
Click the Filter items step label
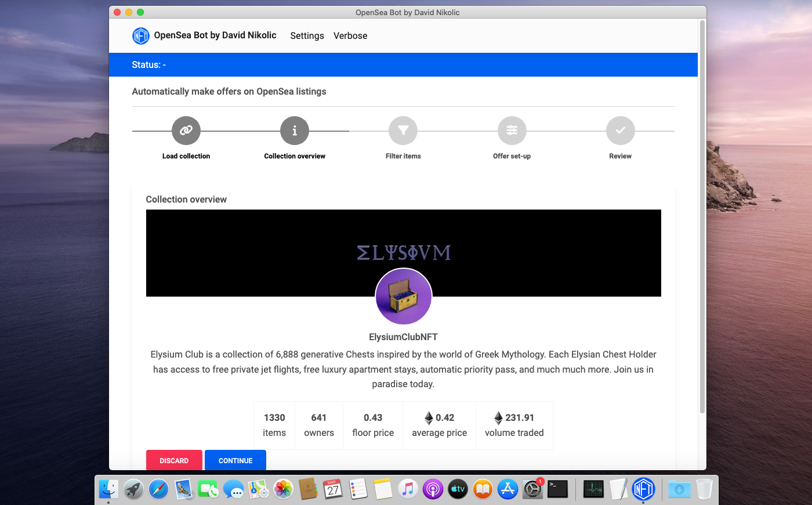click(x=403, y=156)
